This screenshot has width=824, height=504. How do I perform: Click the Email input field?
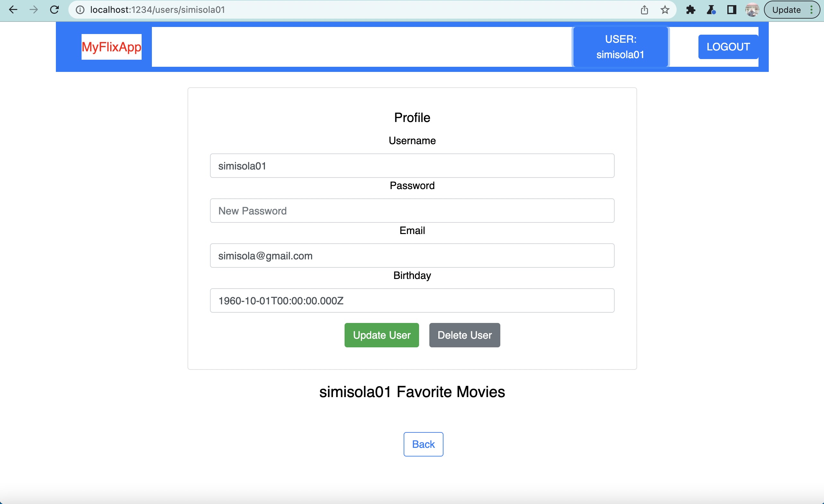412,256
